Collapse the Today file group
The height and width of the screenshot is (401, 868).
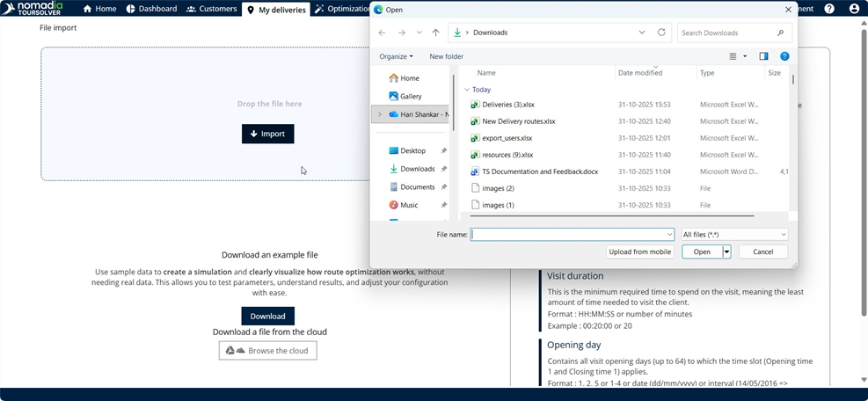pos(468,90)
